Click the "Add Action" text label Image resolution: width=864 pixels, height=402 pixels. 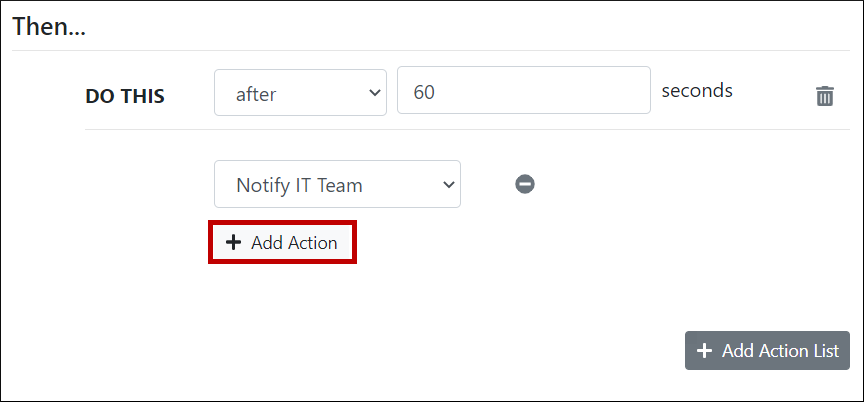(294, 242)
